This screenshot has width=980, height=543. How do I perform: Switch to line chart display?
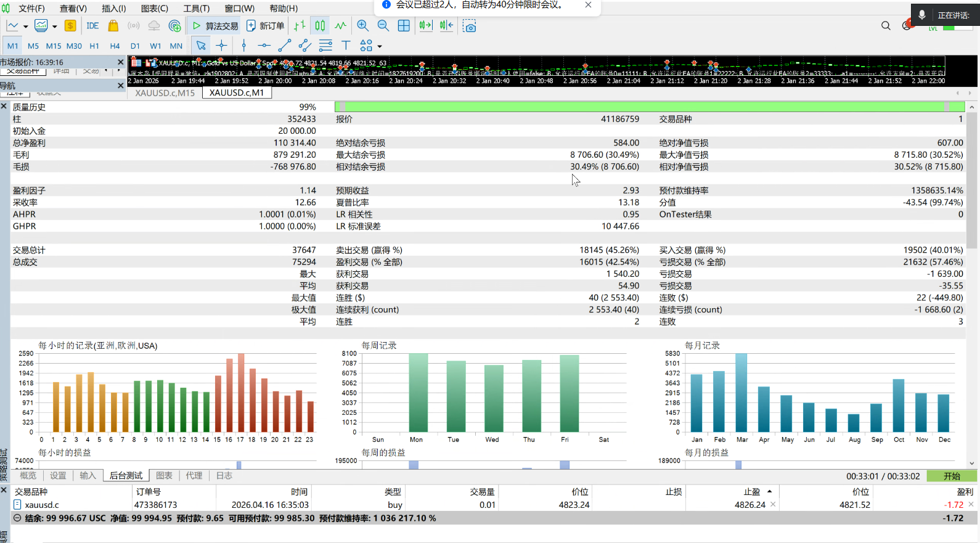point(340,26)
